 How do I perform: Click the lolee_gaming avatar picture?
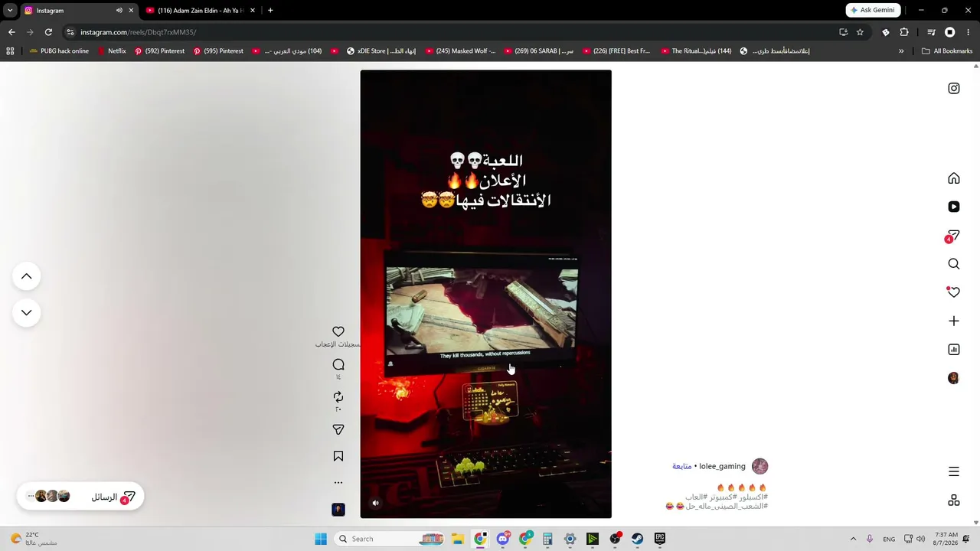coord(759,466)
